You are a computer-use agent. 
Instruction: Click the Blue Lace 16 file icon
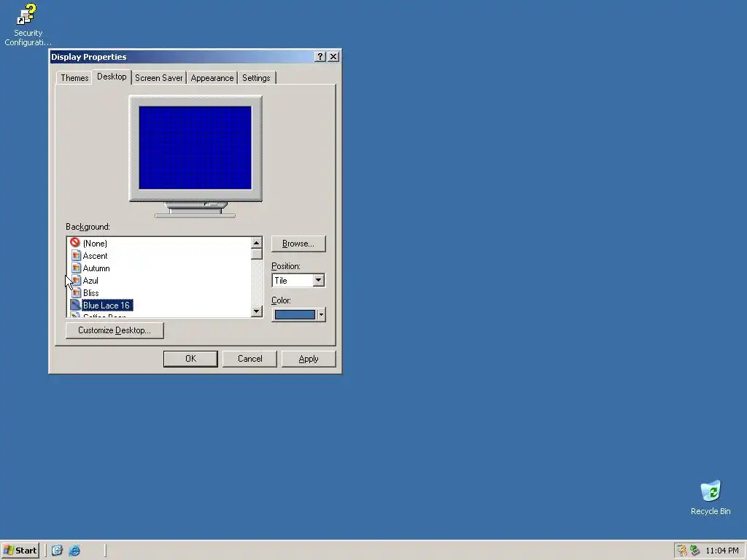[75, 305]
